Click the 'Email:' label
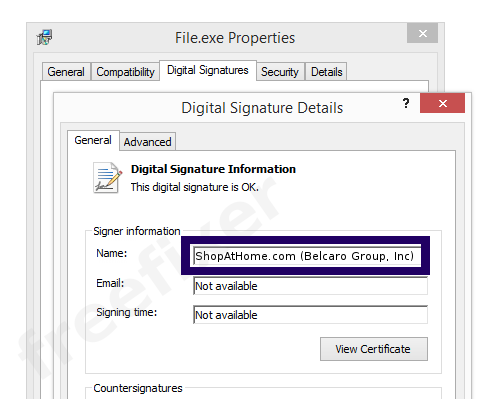481x399 pixels. point(110,283)
